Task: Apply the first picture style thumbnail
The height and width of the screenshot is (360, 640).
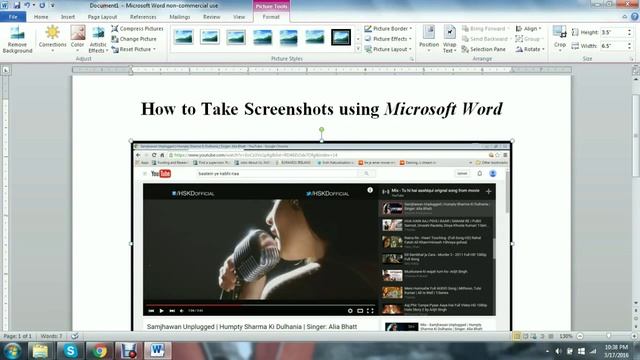Action: click(x=184, y=37)
